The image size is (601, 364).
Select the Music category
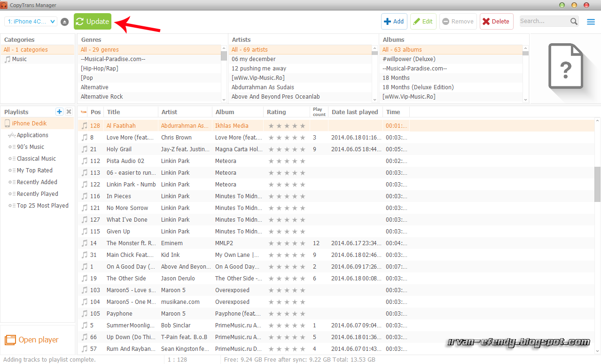point(38,59)
